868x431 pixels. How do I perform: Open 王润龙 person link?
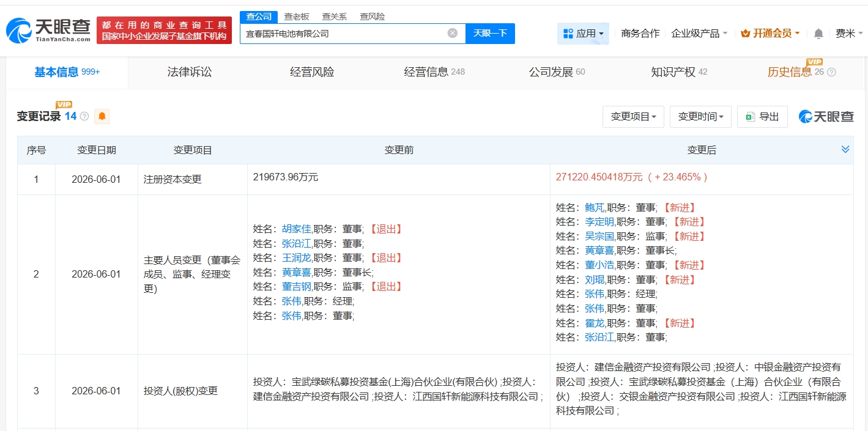click(296, 258)
